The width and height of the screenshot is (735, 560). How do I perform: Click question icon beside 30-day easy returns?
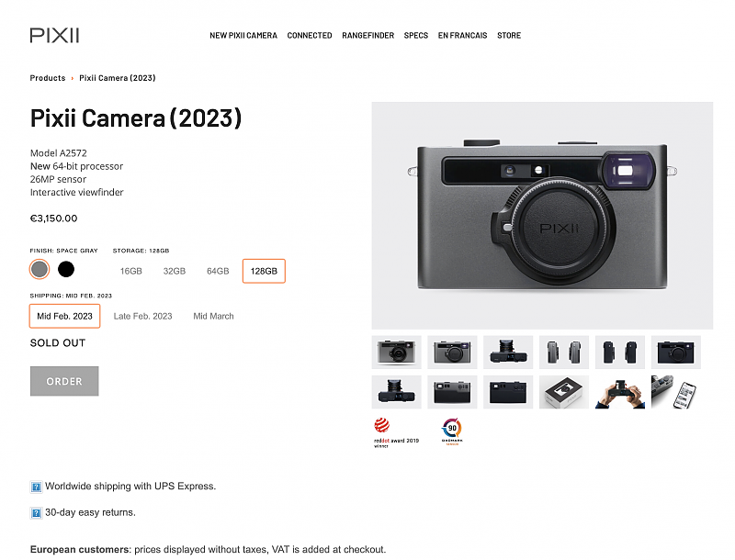pos(36,512)
